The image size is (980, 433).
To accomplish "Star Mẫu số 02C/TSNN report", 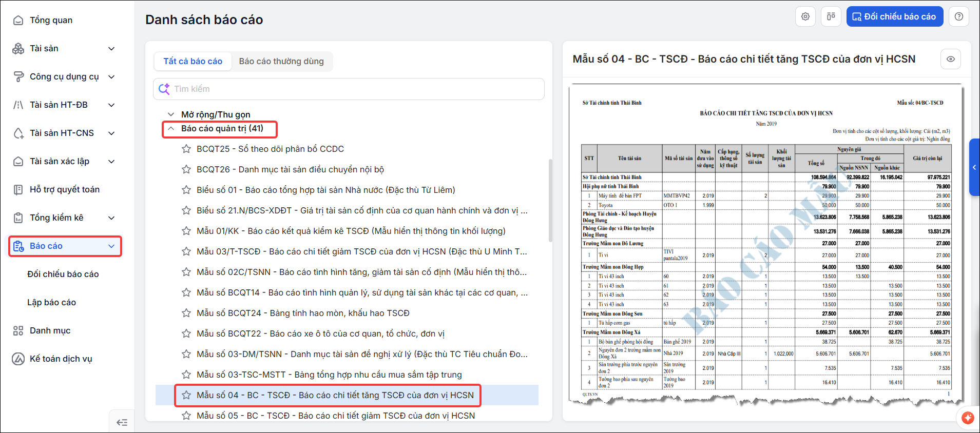I will [x=186, y=272].
